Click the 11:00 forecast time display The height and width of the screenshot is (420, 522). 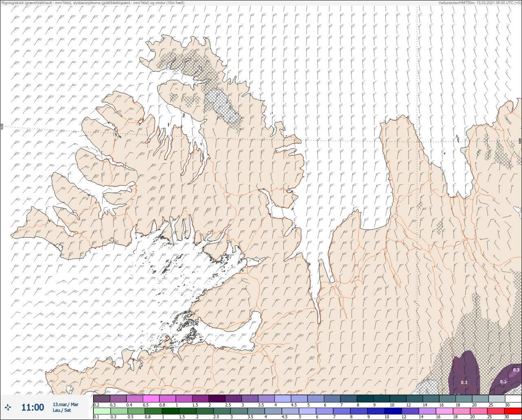33,407
